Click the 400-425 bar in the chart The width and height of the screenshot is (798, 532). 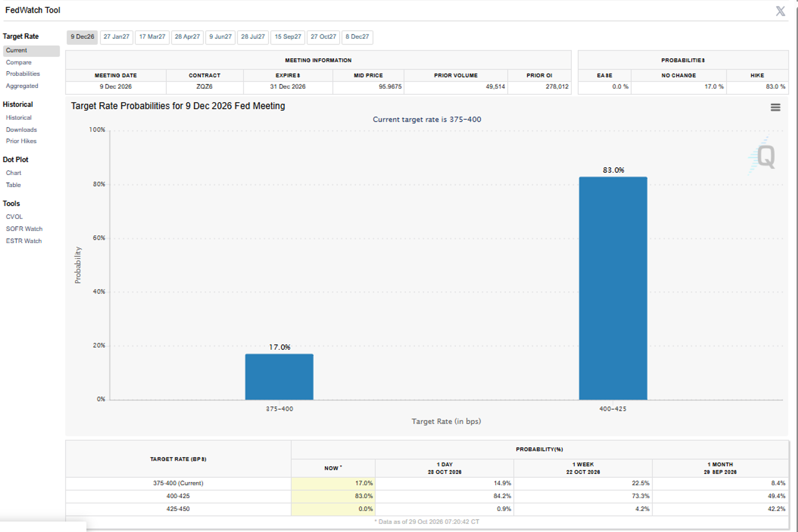coord(613,288)
